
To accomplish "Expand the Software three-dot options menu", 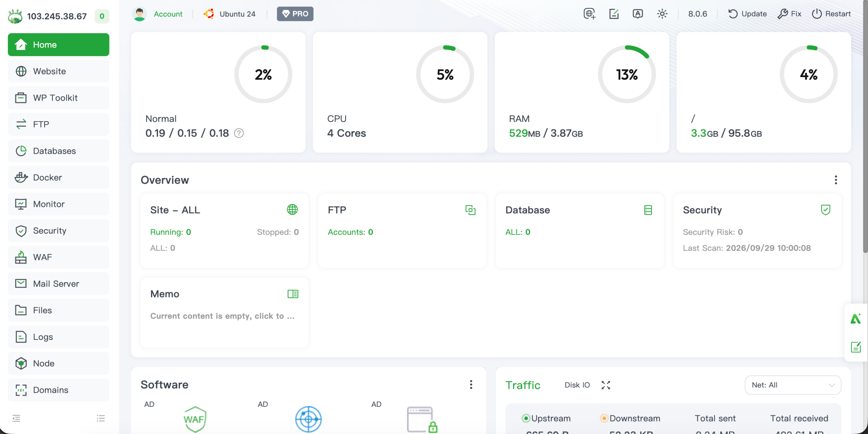I will pyautogui.click(x=471, y=385).
